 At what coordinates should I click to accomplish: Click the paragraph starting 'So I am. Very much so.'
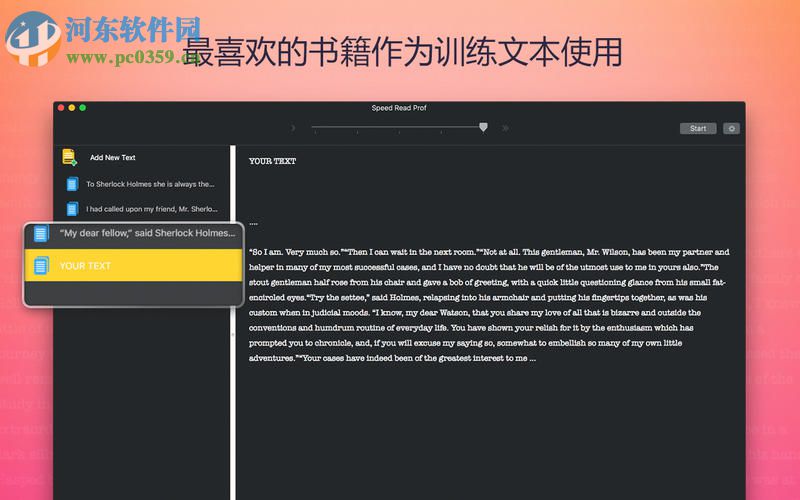(x=489, y=305)
